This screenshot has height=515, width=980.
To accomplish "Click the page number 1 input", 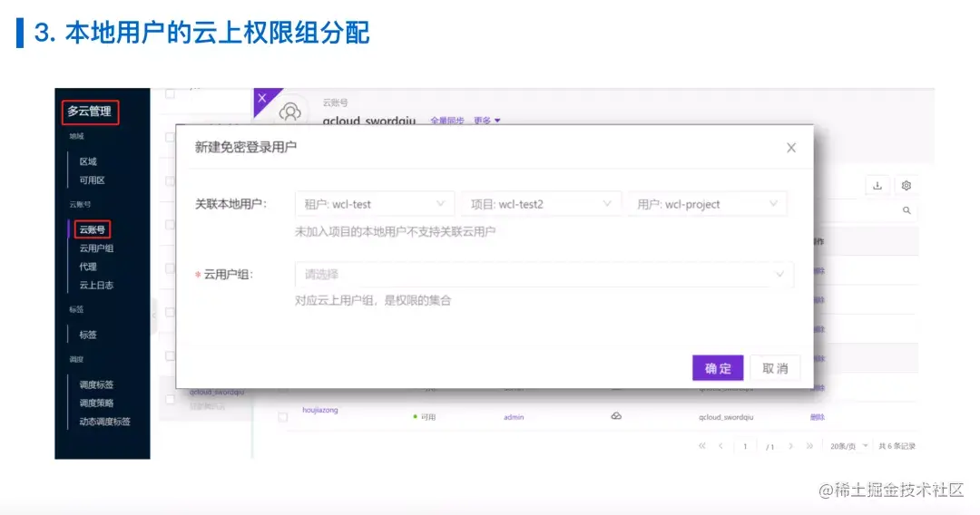I will coord(745,446).
